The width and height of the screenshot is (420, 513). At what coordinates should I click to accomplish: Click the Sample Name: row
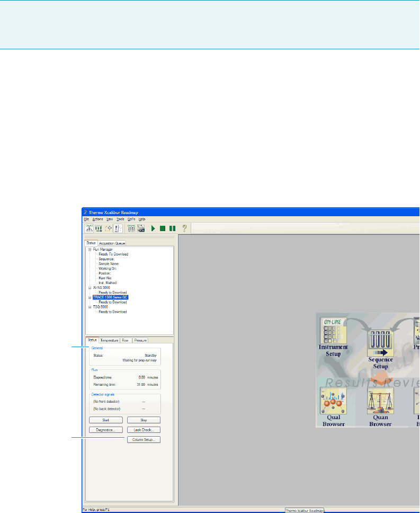[109, 264]
